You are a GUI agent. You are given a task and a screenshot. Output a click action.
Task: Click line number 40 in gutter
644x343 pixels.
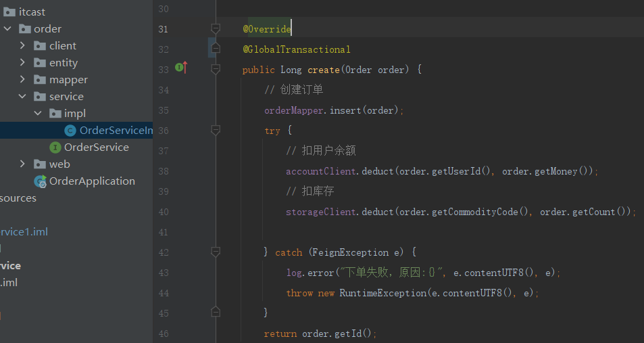coord(164,212)
